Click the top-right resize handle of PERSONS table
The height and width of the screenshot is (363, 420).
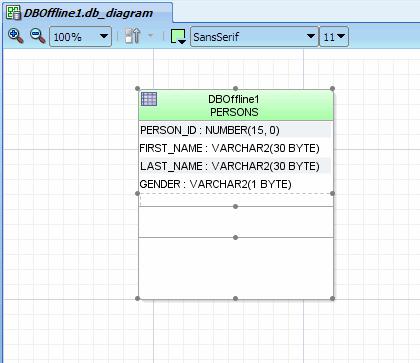click(332, 88)
